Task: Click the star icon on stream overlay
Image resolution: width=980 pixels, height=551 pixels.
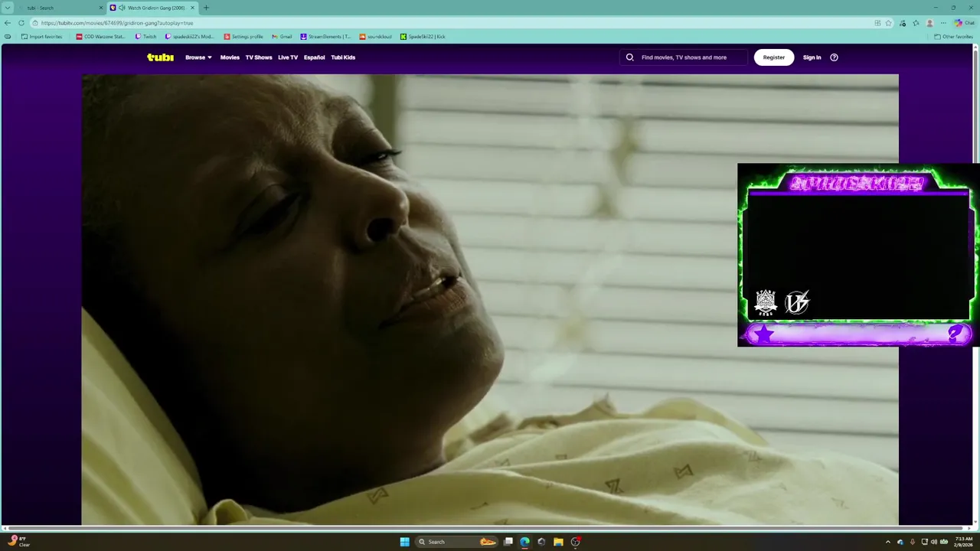Action: (764, 334)
